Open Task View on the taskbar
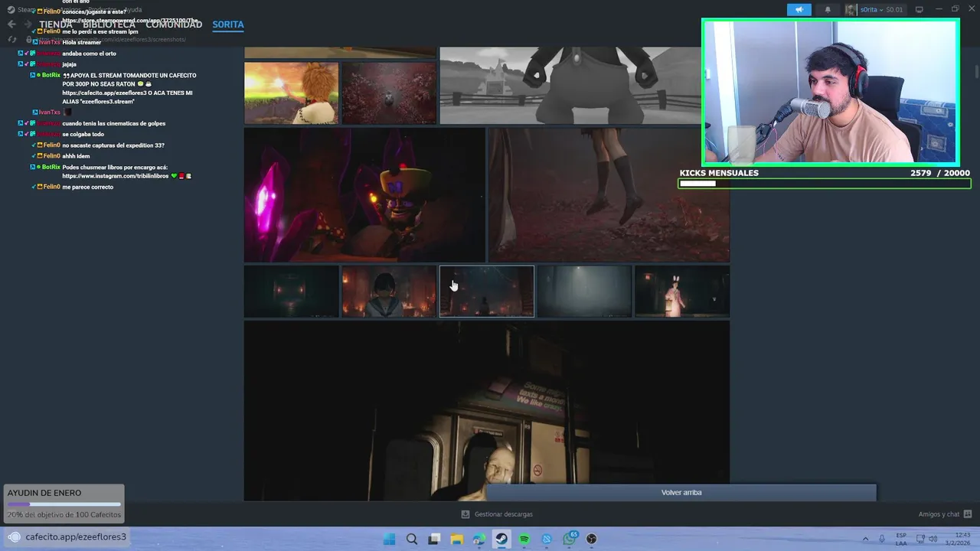 point(434,539)
